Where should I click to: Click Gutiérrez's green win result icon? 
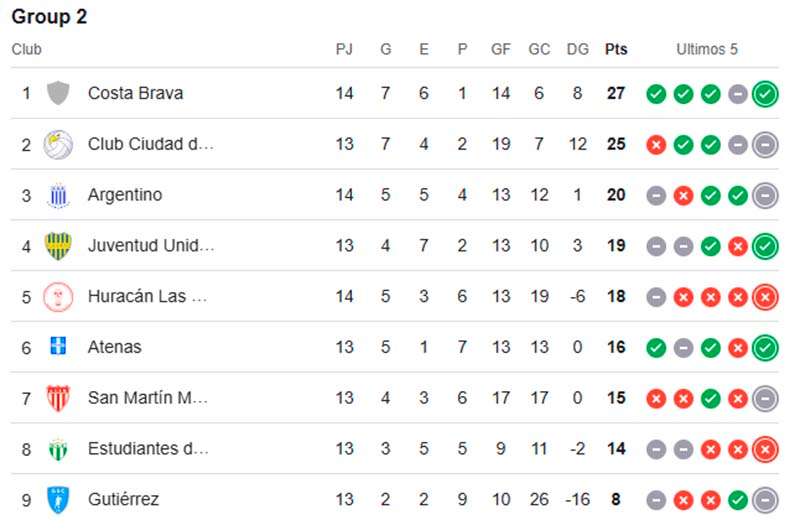pyautogui.click(x=738, y=500)
